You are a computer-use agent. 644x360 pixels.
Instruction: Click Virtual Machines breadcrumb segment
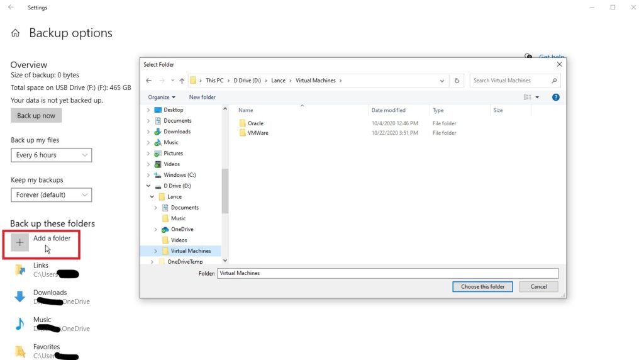(316, 81)
